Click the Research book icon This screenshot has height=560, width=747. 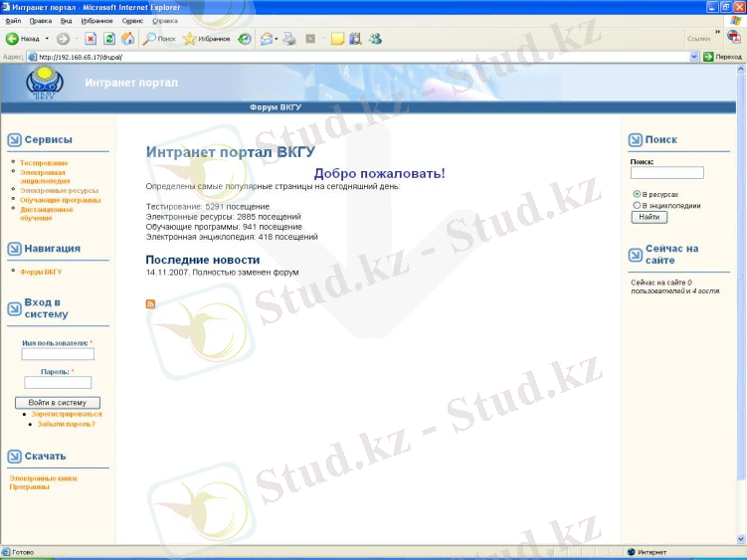coord(355,39)
